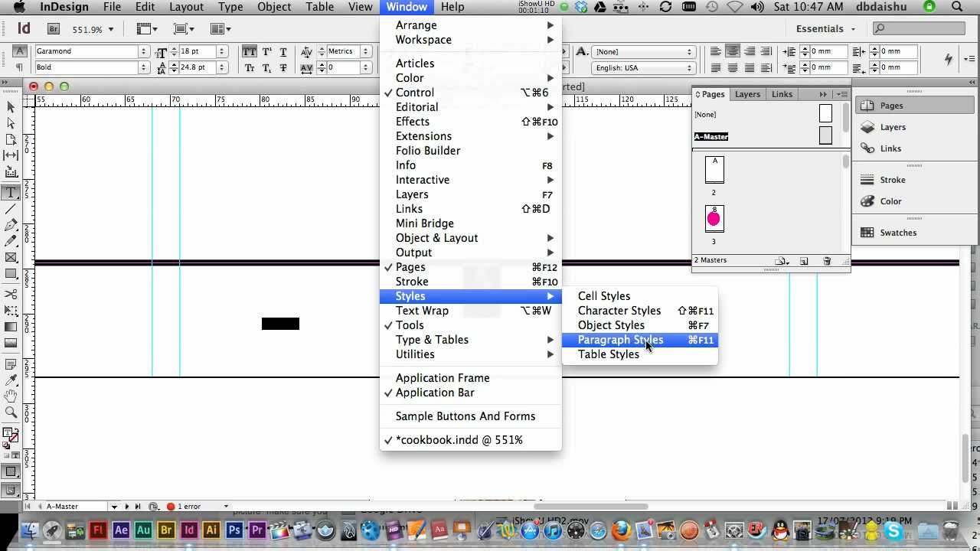Toggle Small Caps formatting

pos(250,67)
